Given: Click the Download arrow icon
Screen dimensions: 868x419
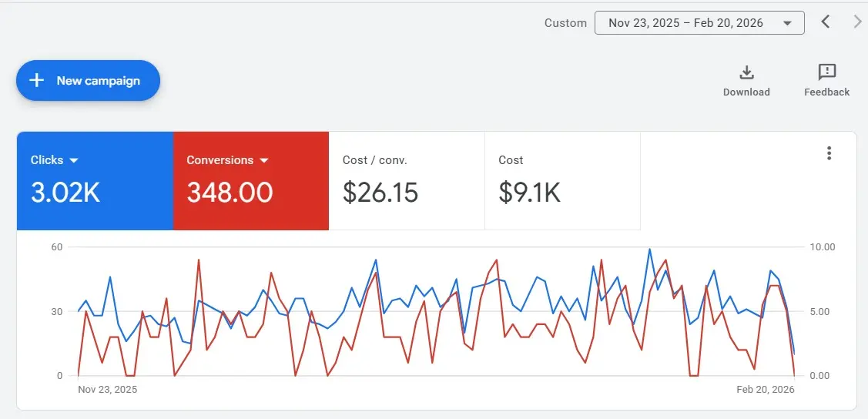Looking at the screenshot, I should click(746, 72).
